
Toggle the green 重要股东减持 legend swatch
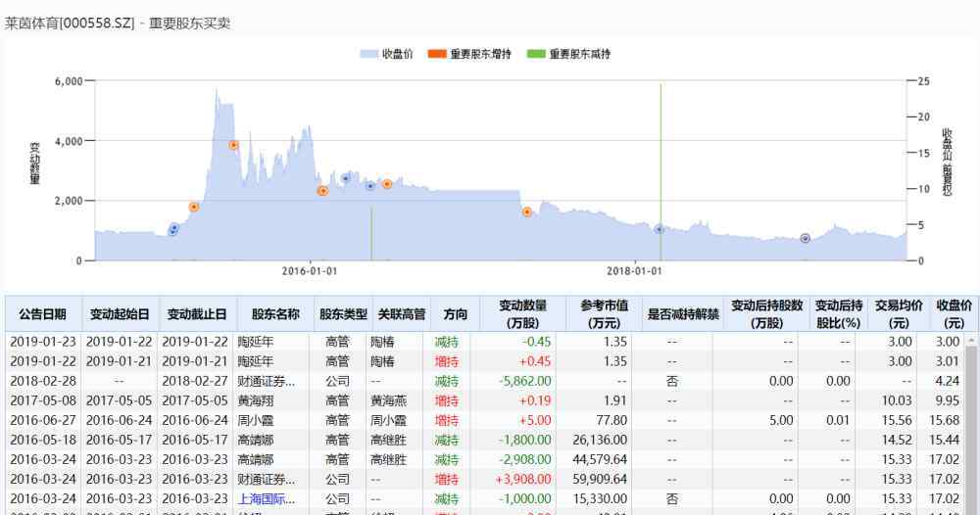[536, 54]
